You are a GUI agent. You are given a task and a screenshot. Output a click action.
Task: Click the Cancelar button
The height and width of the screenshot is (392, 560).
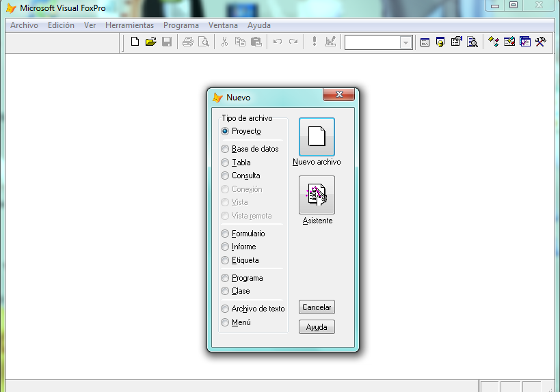pyautogui.click(x=317, y=307)
